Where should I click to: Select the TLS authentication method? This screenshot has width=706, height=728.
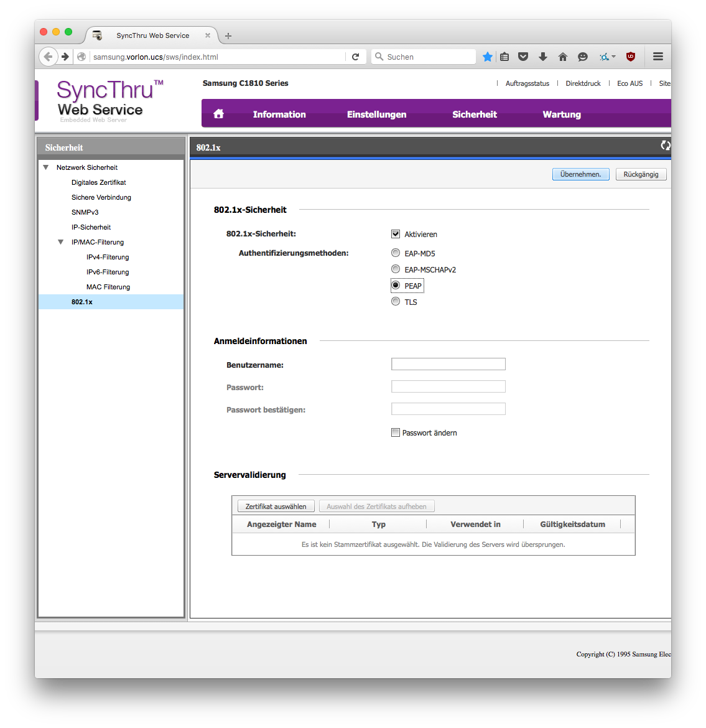(396, 302)
